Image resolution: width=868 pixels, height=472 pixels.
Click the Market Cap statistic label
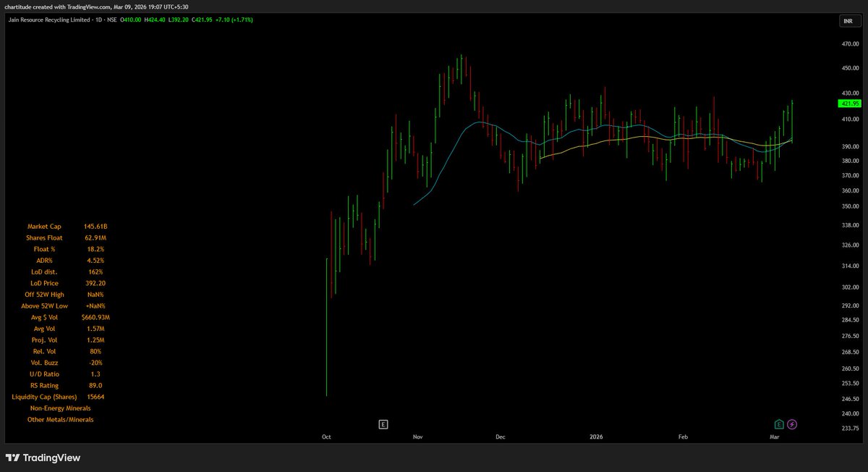pyautogui.click(x=44, y=226)
